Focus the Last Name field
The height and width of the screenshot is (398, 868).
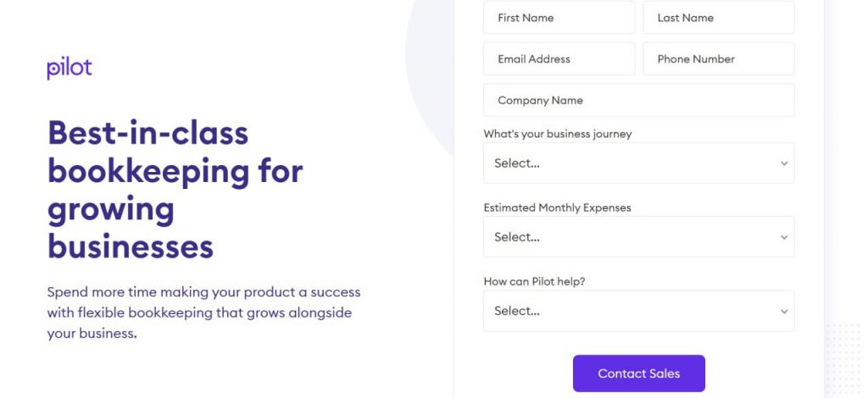[718, 18]
